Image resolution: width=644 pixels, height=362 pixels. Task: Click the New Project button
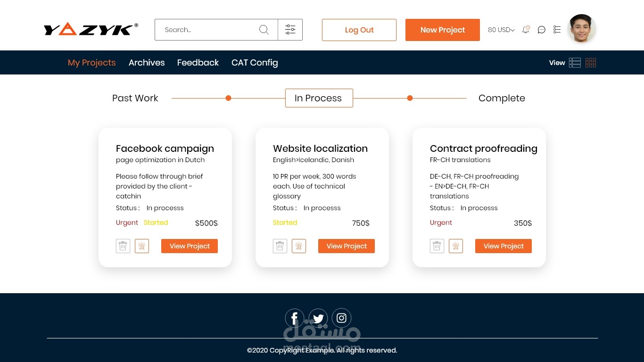click(442, 30)
